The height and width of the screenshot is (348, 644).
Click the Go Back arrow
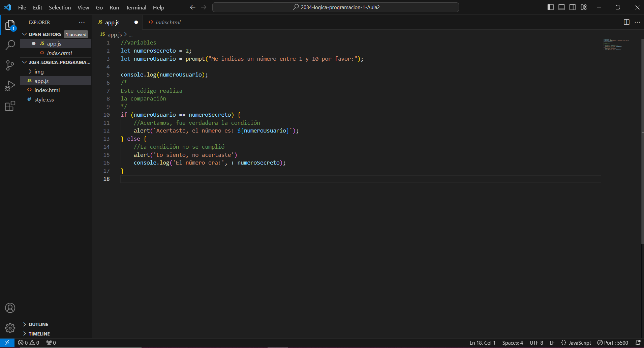click(192, 7)
